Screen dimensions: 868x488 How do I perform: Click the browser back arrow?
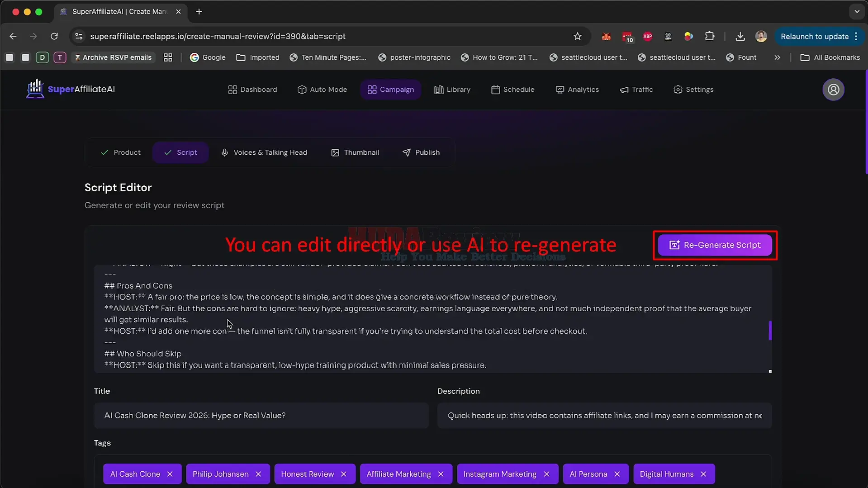[13, 36]
